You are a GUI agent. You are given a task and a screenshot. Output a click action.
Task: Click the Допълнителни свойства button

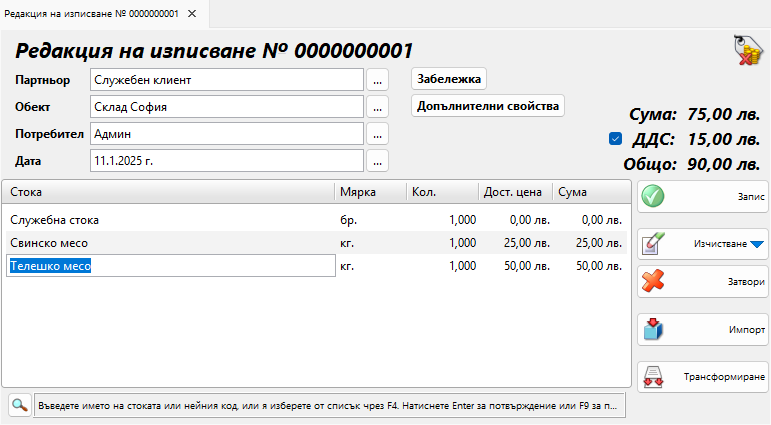[488, 106]
